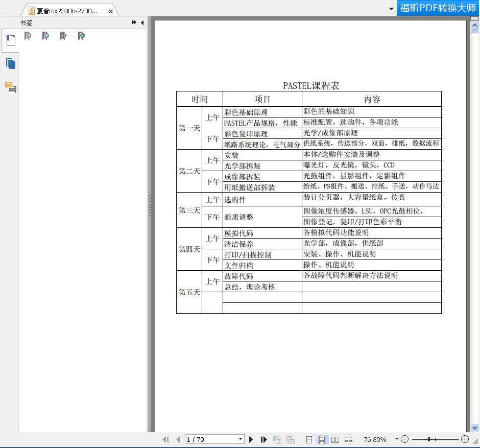This screenshot has height=448, width=480.
Task: Click the 内容 header cell
Action: pyautogui.click(x=372, y=99)
